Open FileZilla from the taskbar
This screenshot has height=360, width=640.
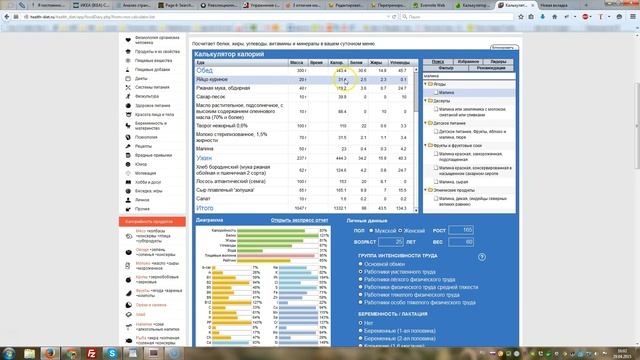tap(91, 353)
